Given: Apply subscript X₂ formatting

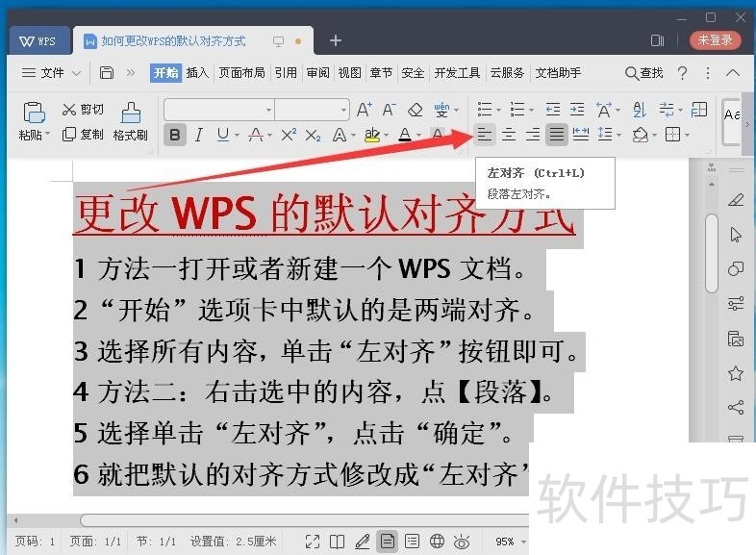Looking at the screenshot, I should pos(313,135).
